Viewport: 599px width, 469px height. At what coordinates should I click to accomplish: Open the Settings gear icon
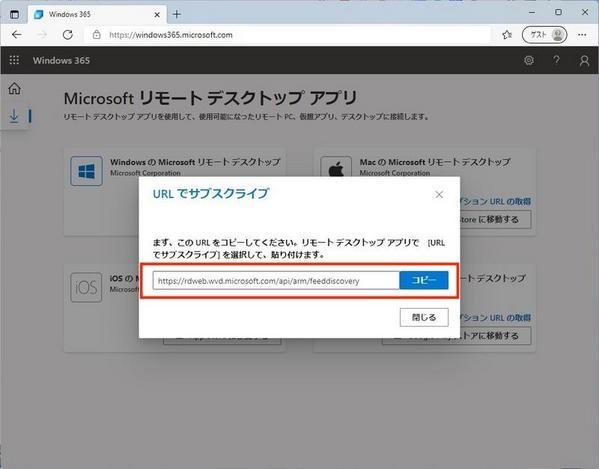[x=529, y=60]
